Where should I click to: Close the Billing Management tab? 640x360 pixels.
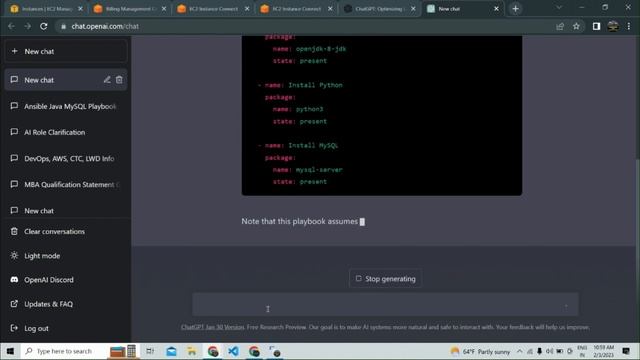click(164, 9)
